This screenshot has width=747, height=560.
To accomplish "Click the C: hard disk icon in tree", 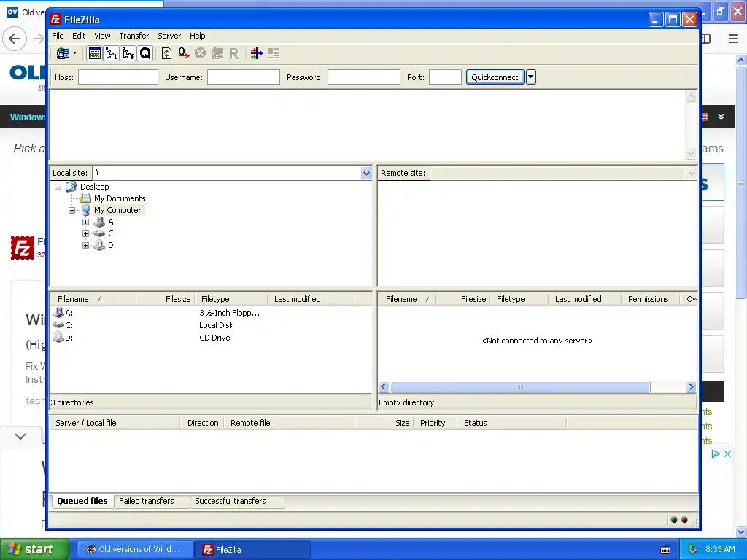I will coord(99,233).
